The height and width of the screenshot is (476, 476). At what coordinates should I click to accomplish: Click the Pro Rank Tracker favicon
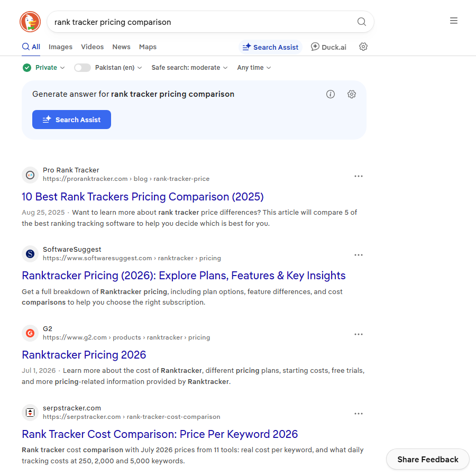coord(30,175)
